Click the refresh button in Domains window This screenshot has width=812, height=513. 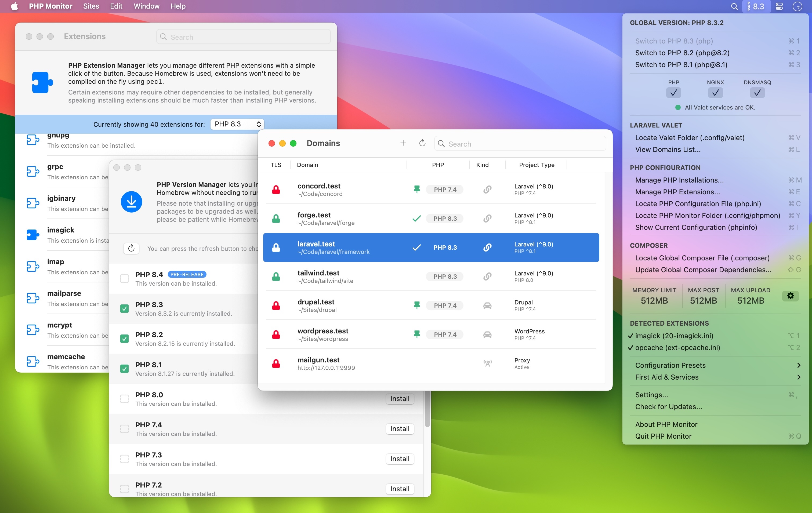[x=422, y=143]
